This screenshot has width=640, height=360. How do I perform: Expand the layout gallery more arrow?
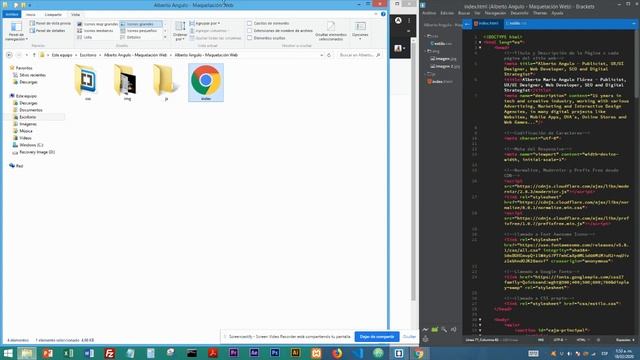(165, 38)
